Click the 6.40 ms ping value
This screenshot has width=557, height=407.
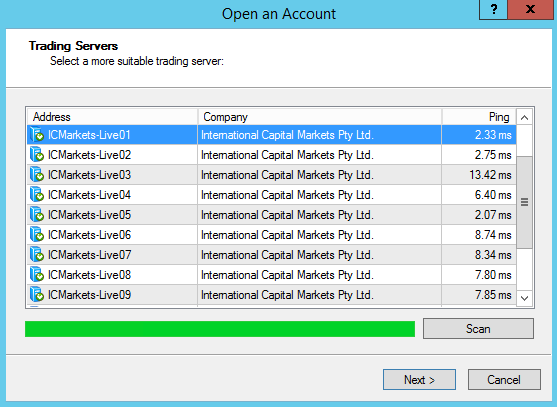493,195
